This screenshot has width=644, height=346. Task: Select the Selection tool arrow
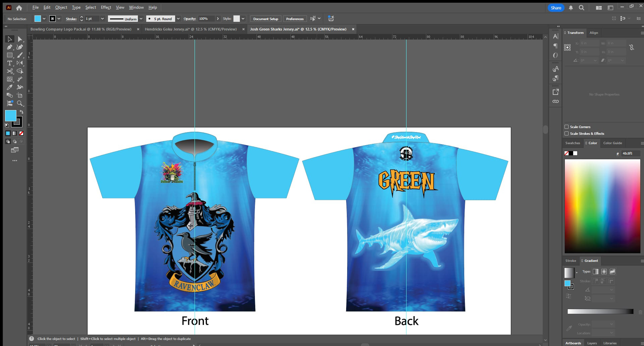click(10, 39)
